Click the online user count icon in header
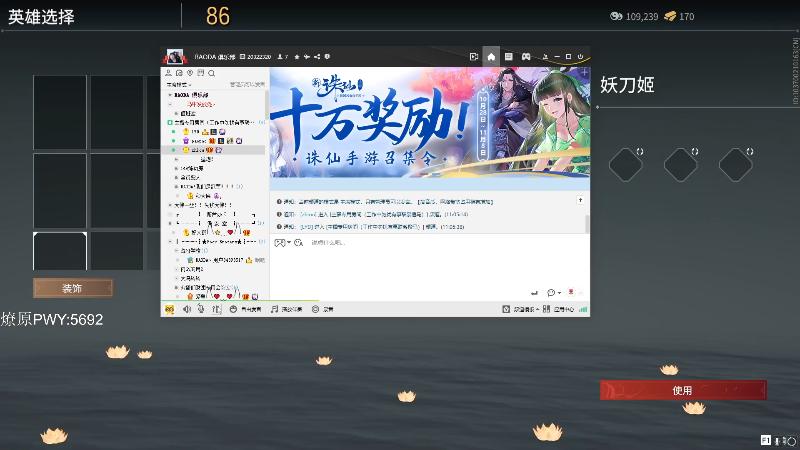This screenshot has width=800, height=450. tap(280, 57)
